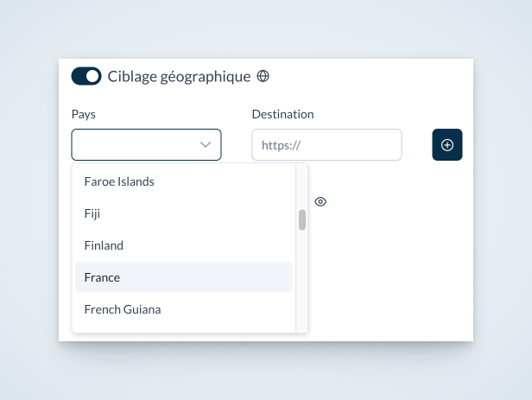Focus the Pays combo box field
532x400 pixels.
(146, 144)
